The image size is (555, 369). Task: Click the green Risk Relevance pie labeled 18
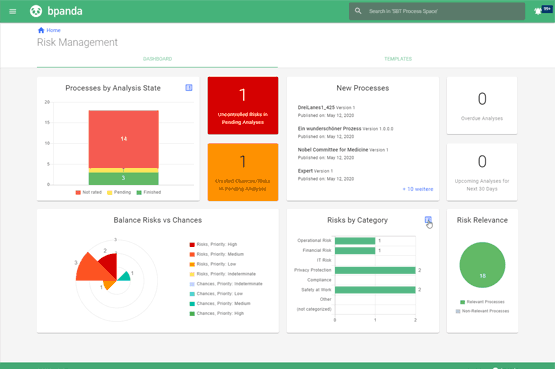[x=482, y=265]
